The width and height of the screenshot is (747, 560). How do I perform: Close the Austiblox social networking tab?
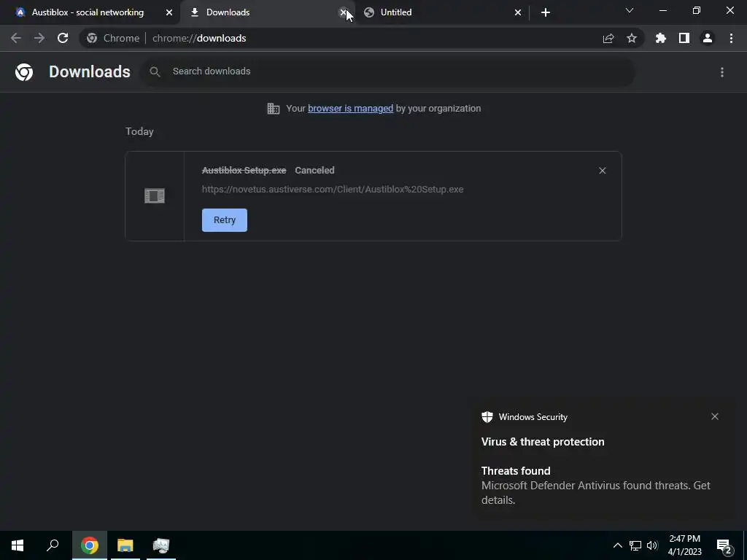169,12
